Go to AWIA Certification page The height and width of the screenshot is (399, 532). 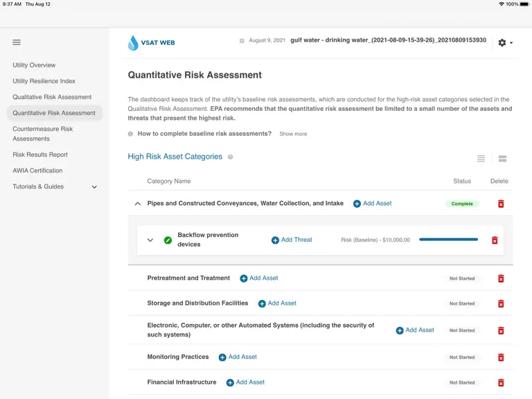37,170
